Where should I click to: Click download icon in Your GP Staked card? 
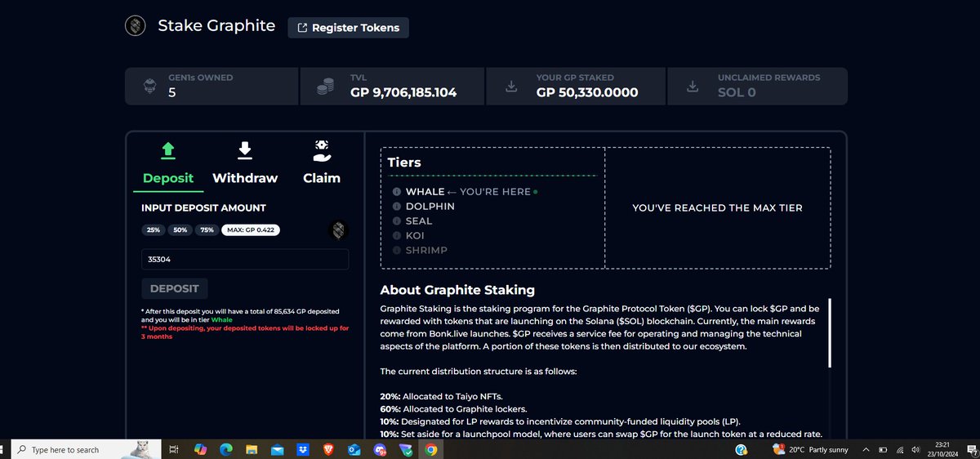pyautogui.click(x=512, y=87)
